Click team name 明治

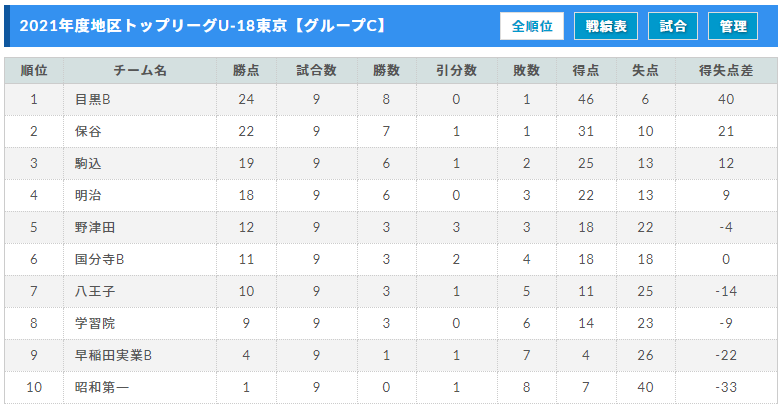(x=88, y=195)
